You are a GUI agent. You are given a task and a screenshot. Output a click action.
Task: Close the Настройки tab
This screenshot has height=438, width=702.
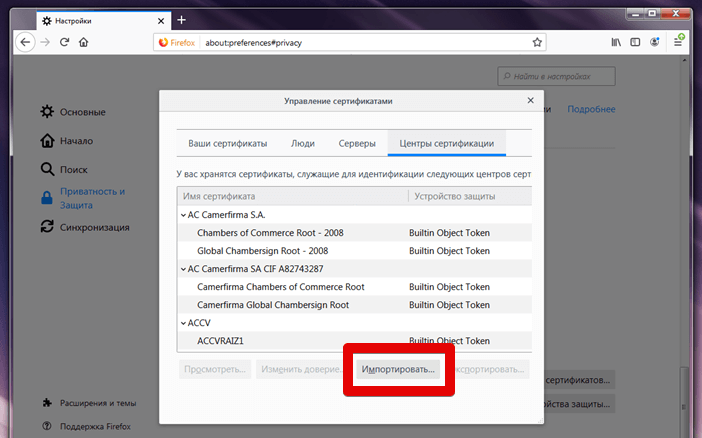[x=161, y=21]
